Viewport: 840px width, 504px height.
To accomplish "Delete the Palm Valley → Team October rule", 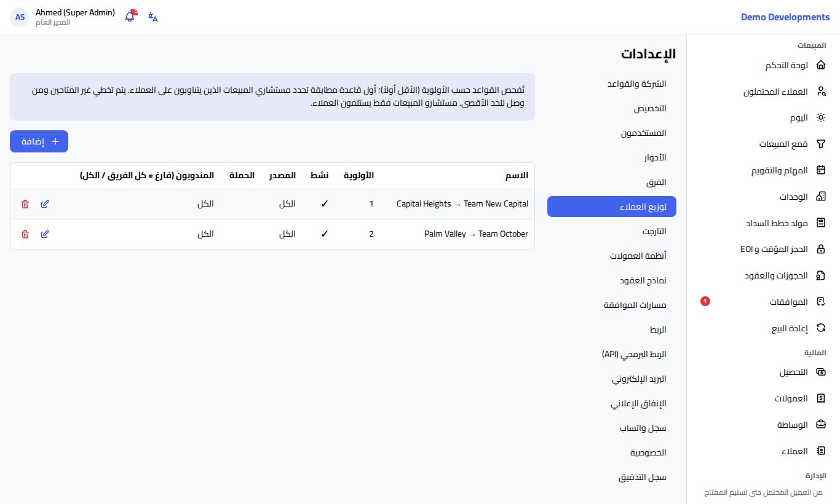I will point(25,234).
